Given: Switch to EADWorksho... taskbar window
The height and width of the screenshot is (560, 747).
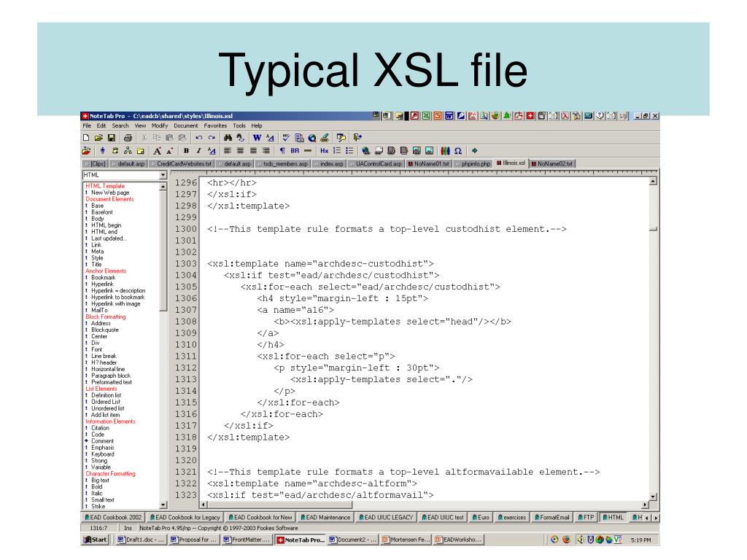Looking at the screenshot, I should 458,540.
